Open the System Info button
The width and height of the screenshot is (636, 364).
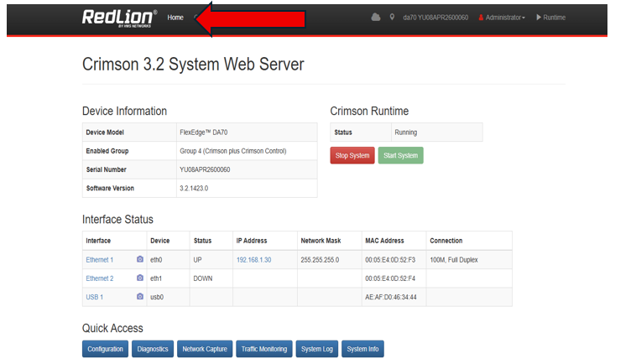(362, 349)
